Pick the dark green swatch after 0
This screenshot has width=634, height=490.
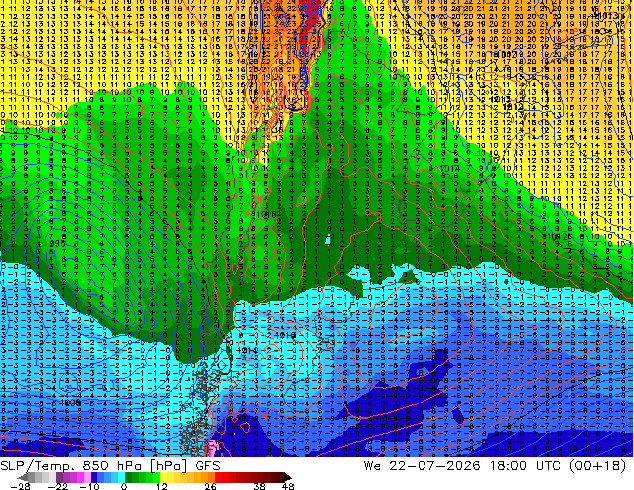[129, 477]
